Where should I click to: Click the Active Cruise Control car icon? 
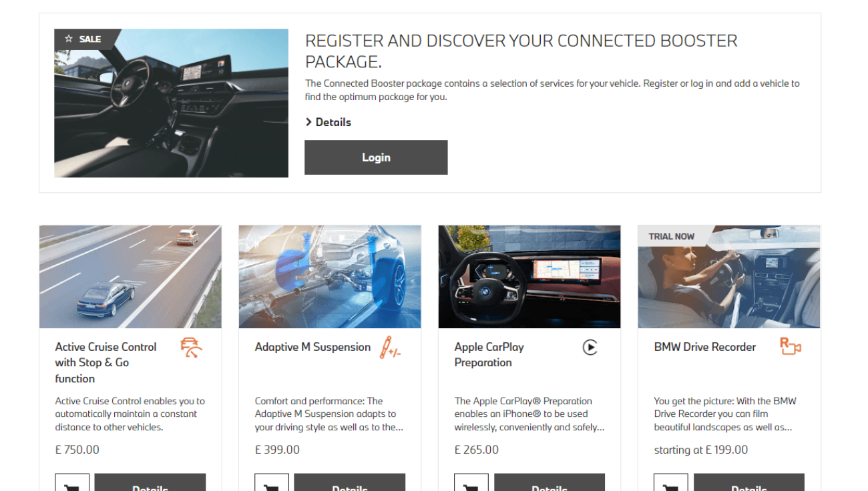pyautogui.click(x=191, y=348)
